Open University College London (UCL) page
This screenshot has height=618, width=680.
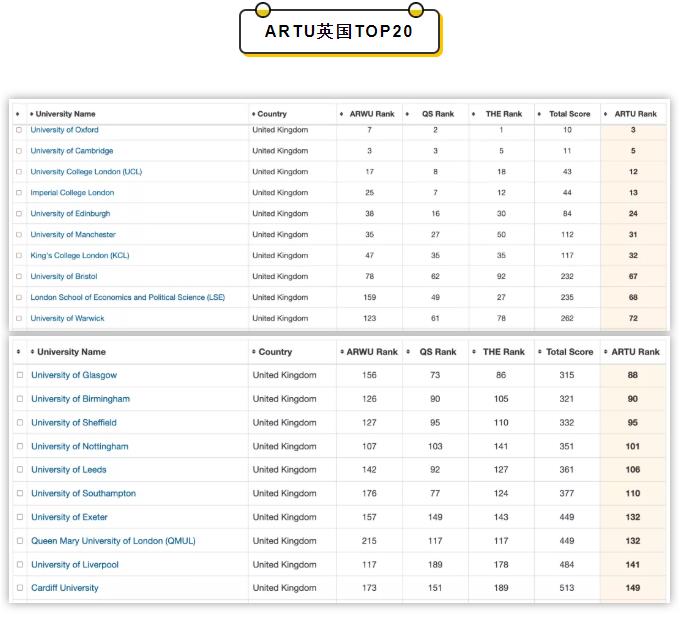click(86, 172)
